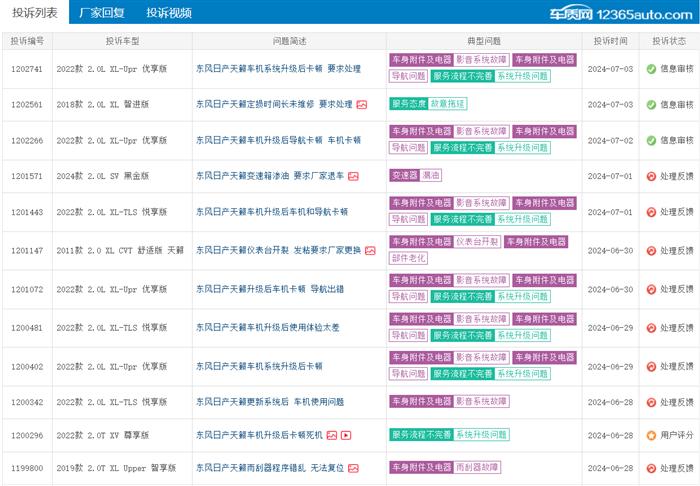Click the red status icon for complaint 1201571

[651, 176]
